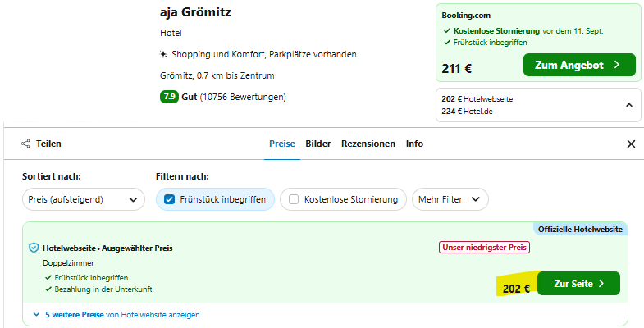The height and width of the screenshot is (328, 644).
Task: Collapse the other prices box chevron
Action: pos(628,105)
